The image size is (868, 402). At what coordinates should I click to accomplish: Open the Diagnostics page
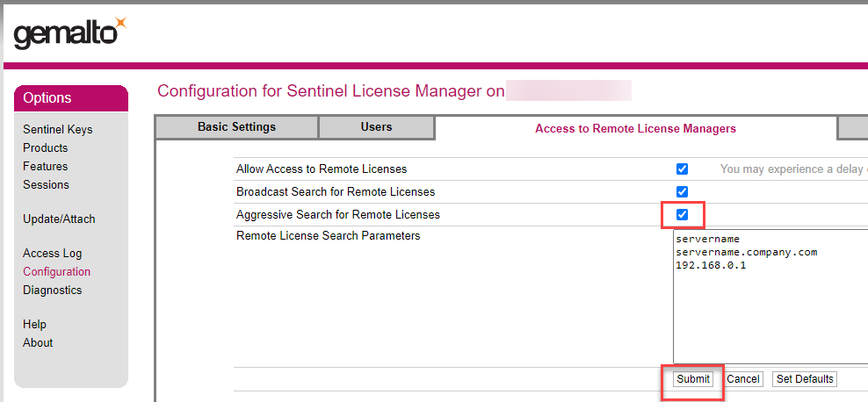coord(52,290)
